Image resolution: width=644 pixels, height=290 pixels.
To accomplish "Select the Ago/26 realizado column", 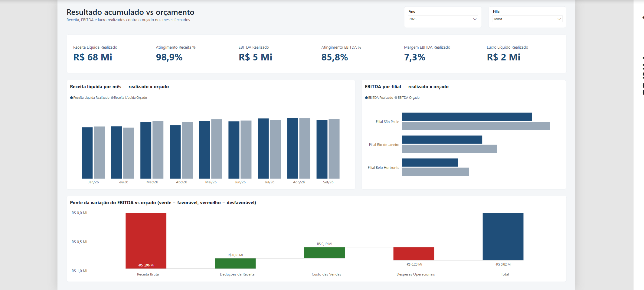I will [x=293, y=148].
